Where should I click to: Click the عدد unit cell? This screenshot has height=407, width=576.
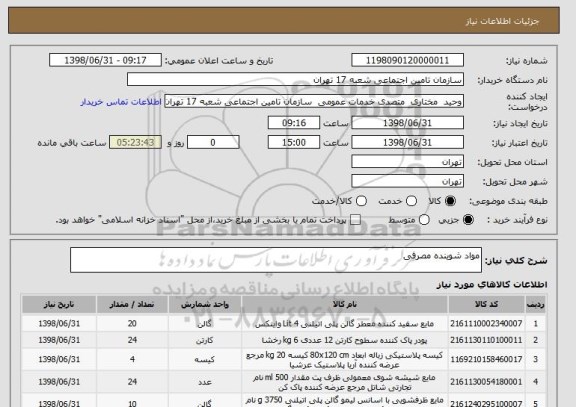coord(205,382)
